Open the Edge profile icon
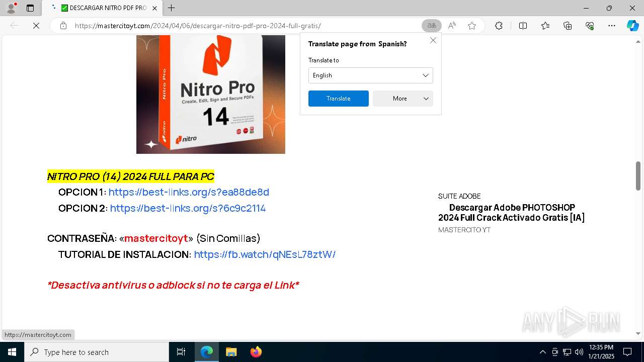The image size is (644, 362). (x=11, y=8)
